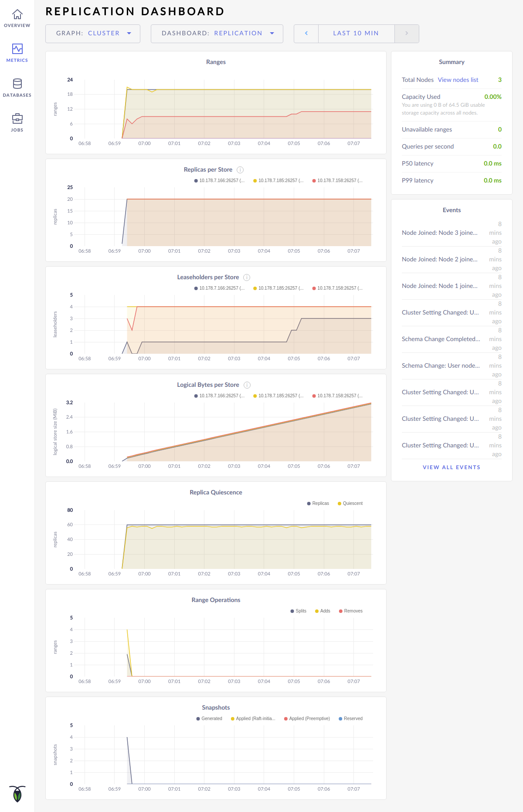Viewport: 523px width, 812px height.
Task: Expand the Graph: Cluster dropdown
Action: [x=93, y=34]
